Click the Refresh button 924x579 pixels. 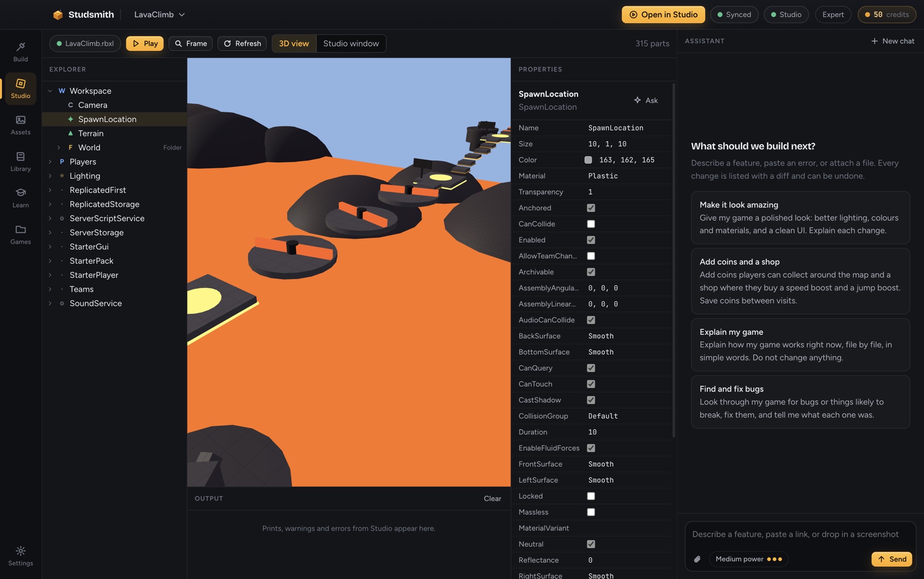242,44
